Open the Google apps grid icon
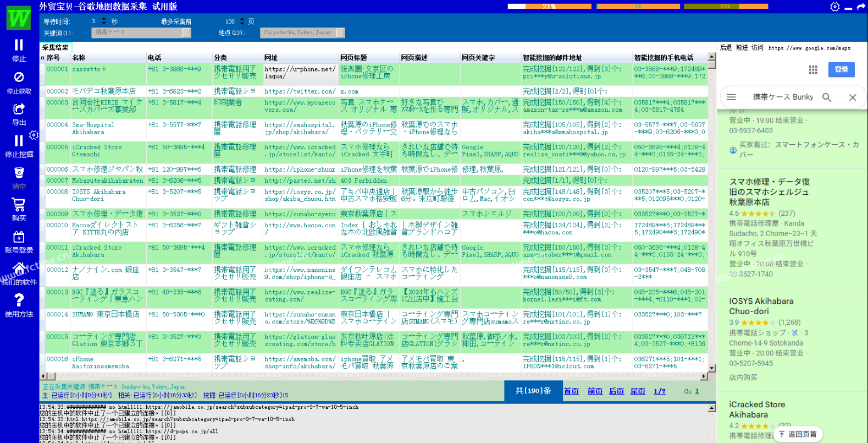The height and width of the screenshot is (443, 868). [813, 70]
